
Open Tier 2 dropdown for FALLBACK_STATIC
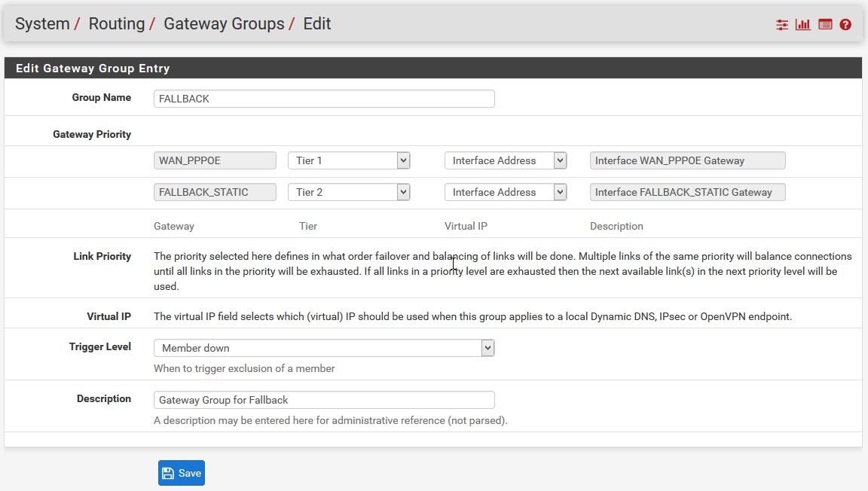[349, 192]
